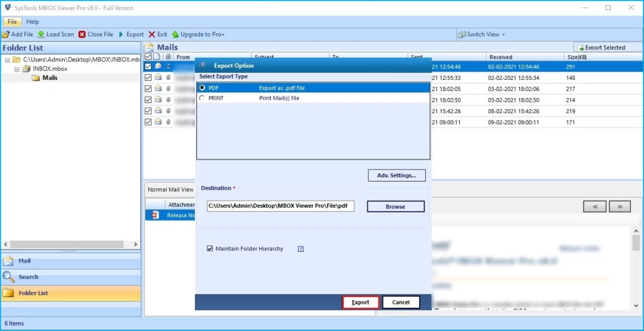
Task: Collapse the INBOX.mbox tree node
Action: coord(17,69)
